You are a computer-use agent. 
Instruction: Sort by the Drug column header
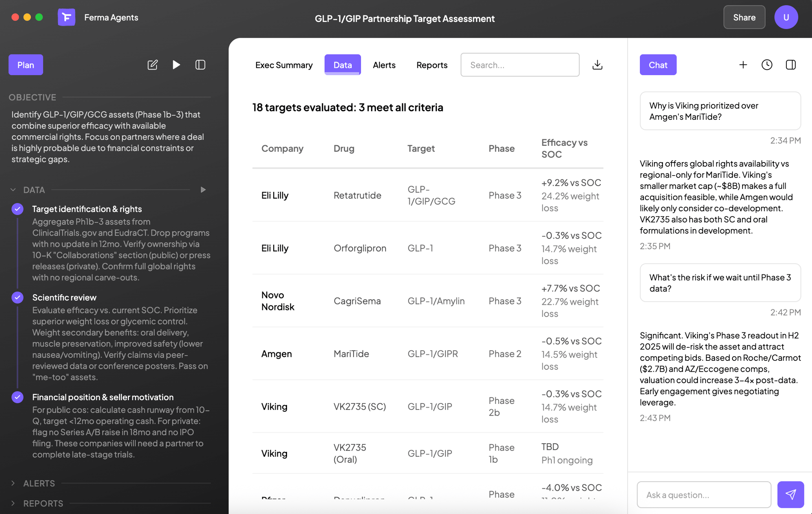point(344,149)
